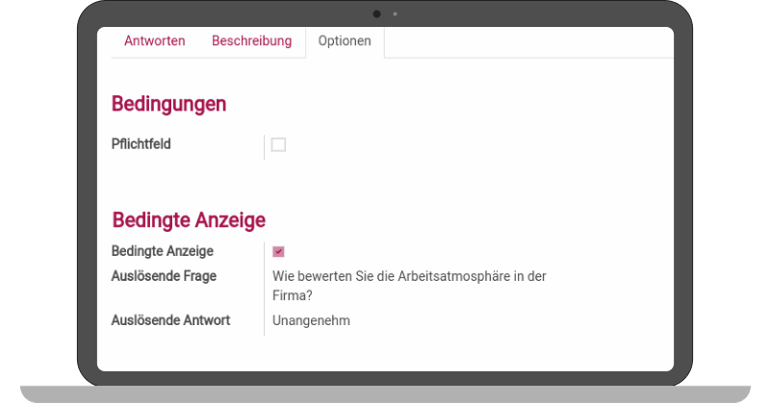This screenshot has width=770, height=404.
Task: Click the Bedingungen section heading
Action: coord(168,104)
